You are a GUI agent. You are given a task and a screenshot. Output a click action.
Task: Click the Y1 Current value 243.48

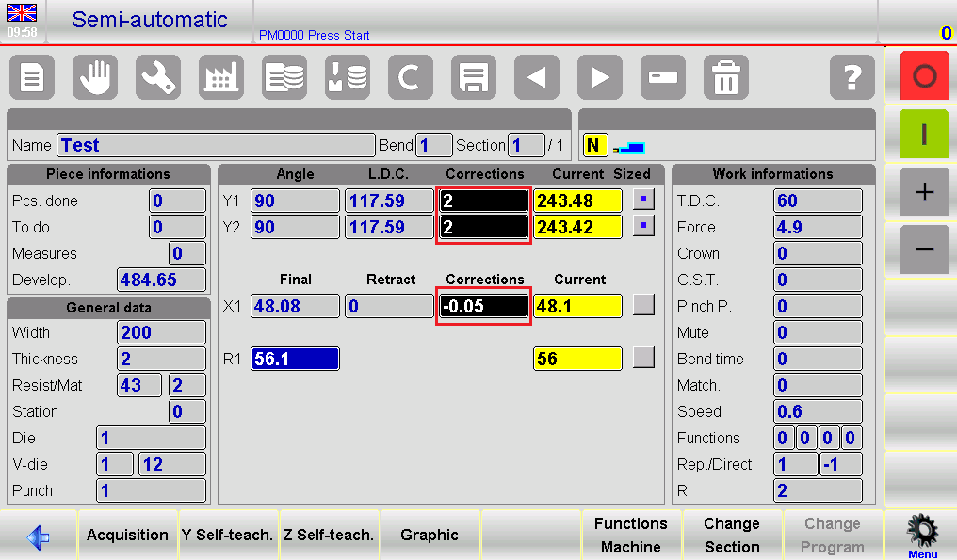(x=578, y=200)
